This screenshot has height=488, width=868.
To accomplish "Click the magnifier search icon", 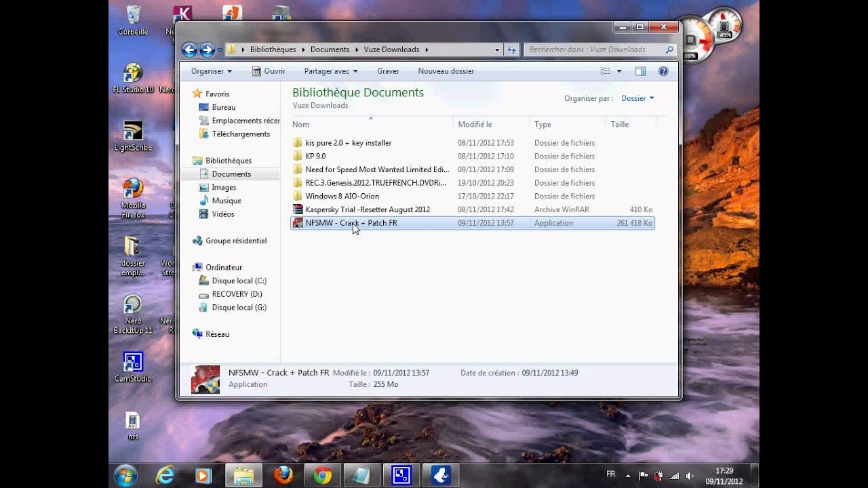I will click(x=669, y=49).
